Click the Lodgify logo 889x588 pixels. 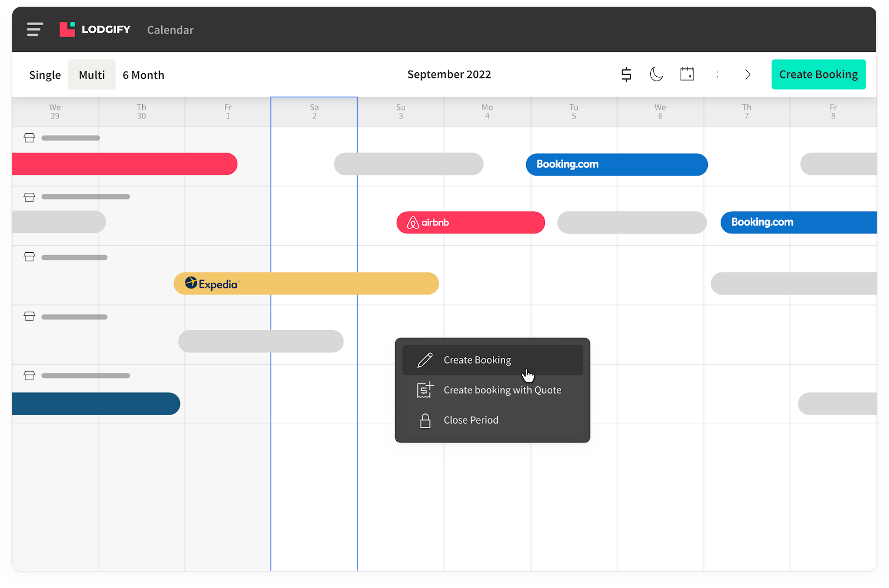coord(95,29)
